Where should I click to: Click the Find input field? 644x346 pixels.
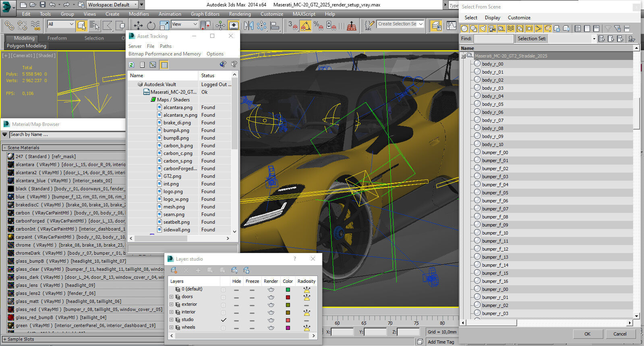click(x=493, y=39)
